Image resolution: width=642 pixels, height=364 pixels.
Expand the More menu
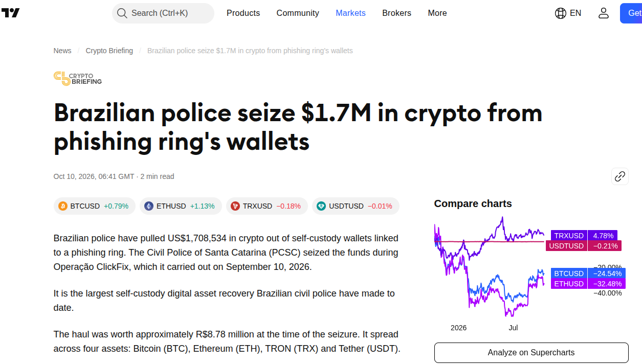[437, 13]
